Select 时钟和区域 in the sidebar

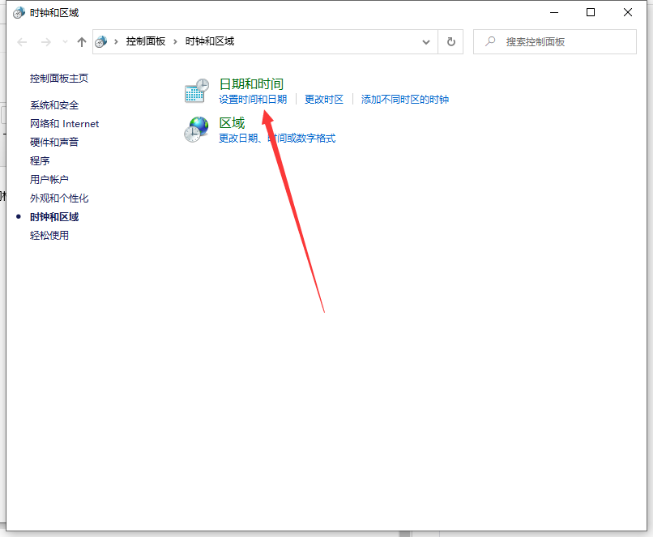[54, 217]
